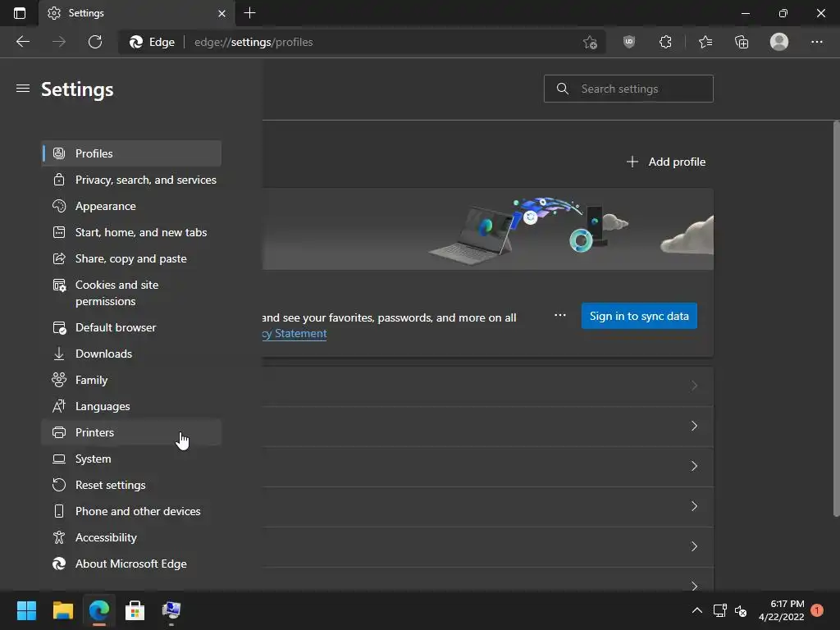The width and height of the screenshot is (840, 630).
Task: Expand the second profile settings row chevron
Action: pos(694,426)
